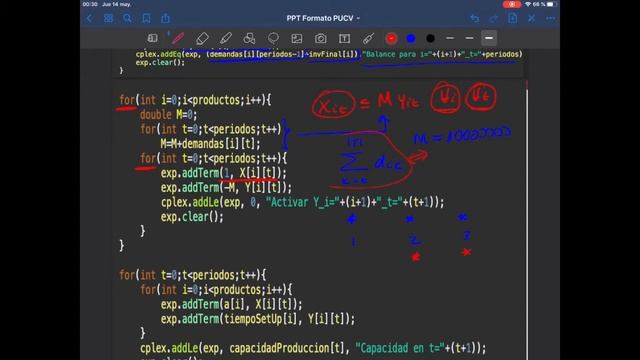Click the line 'exp.addTerm(1, X[i][t]);'

[224, 173]
